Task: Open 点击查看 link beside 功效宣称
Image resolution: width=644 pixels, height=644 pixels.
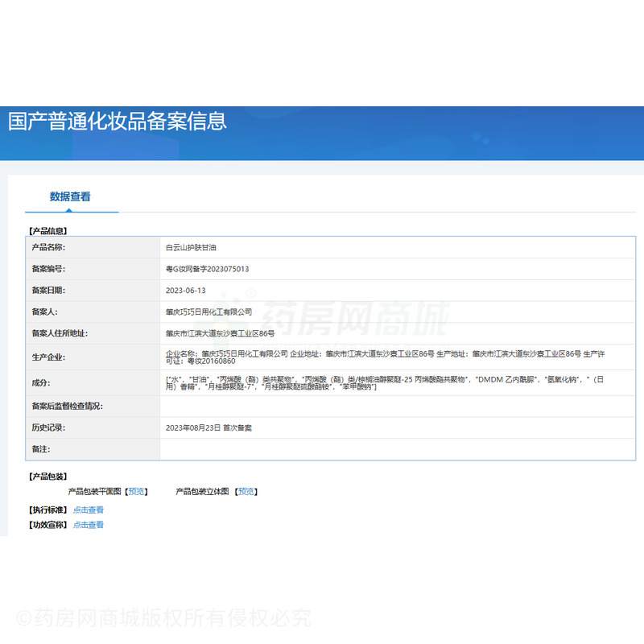Action: (89, 525)
